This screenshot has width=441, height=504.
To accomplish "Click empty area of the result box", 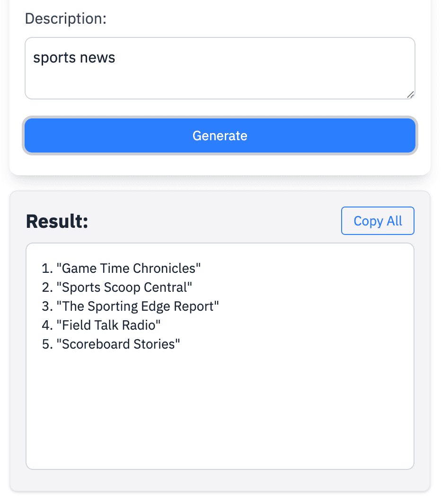I will [x=220, y=412].
